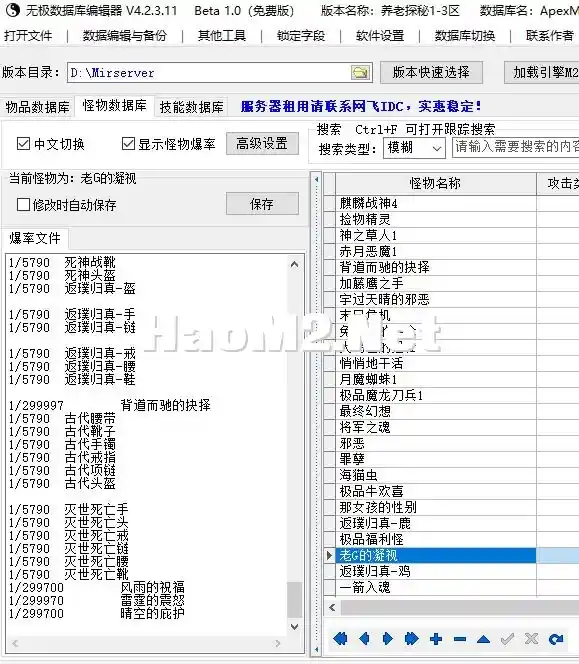Open the 打开文件 menu

click(x=28, y=36)
